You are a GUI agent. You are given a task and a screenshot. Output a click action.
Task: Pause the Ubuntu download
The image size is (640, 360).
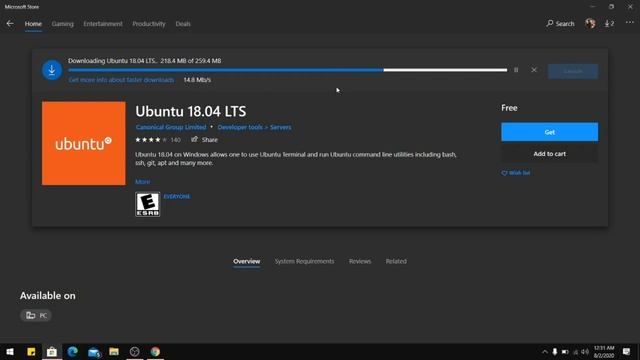point(516,70)
